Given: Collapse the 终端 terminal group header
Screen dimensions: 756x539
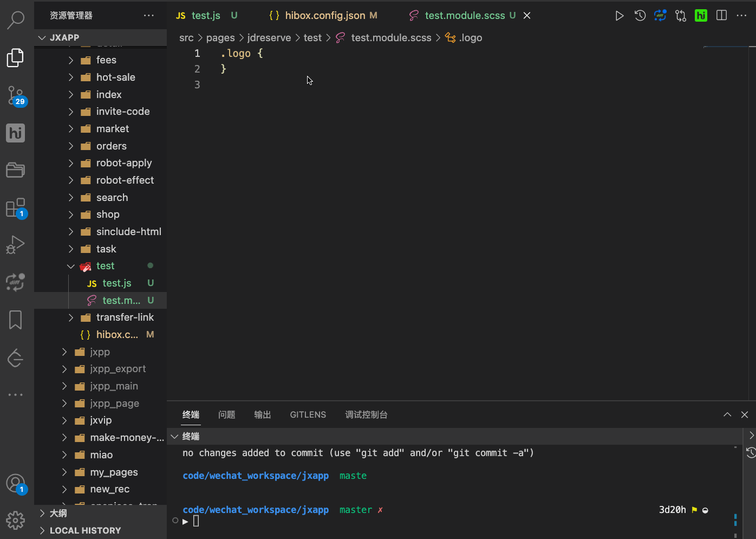Looking at the screenshot, I should pos(455,436).
